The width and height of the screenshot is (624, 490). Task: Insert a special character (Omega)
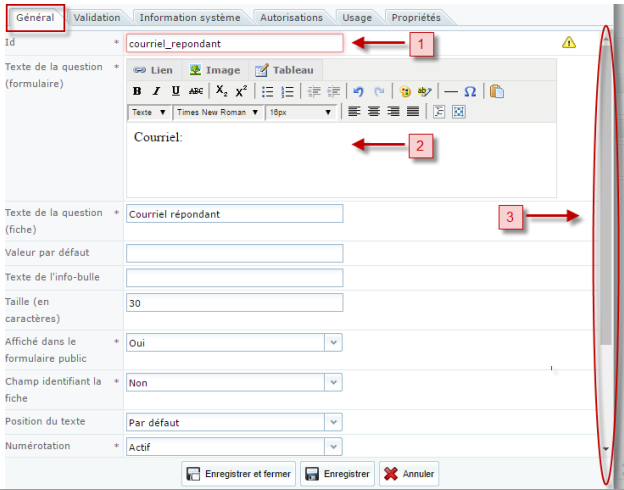470,92
